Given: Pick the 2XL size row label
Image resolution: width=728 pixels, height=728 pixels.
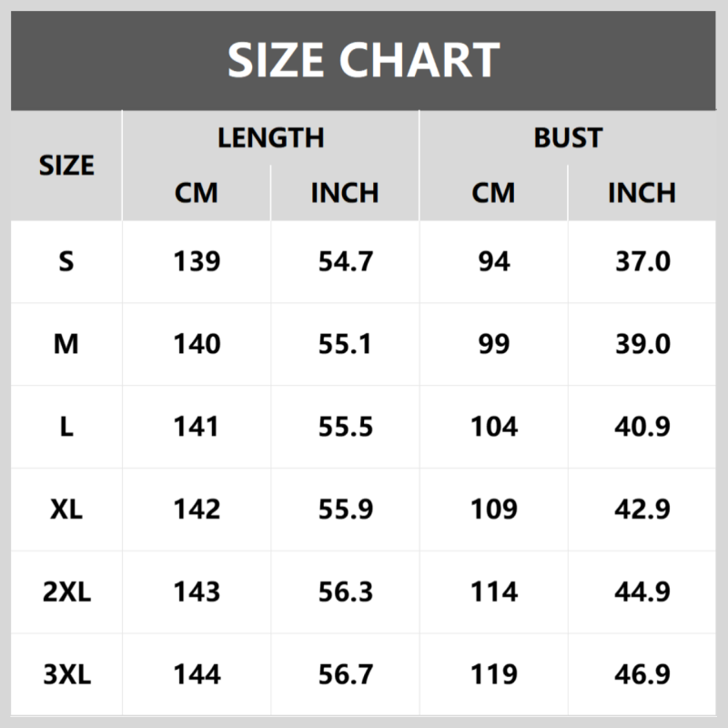Looking at the screenshot, I should [x=66, y=591].
